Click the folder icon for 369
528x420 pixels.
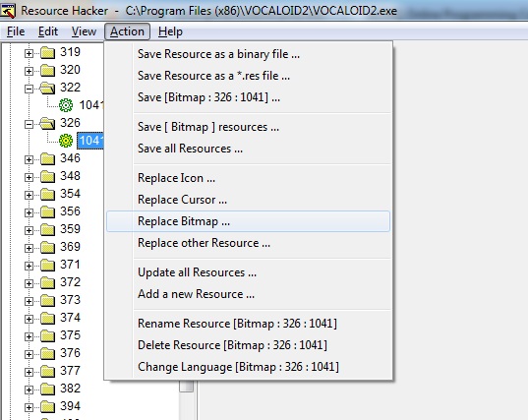coord(47,248)
